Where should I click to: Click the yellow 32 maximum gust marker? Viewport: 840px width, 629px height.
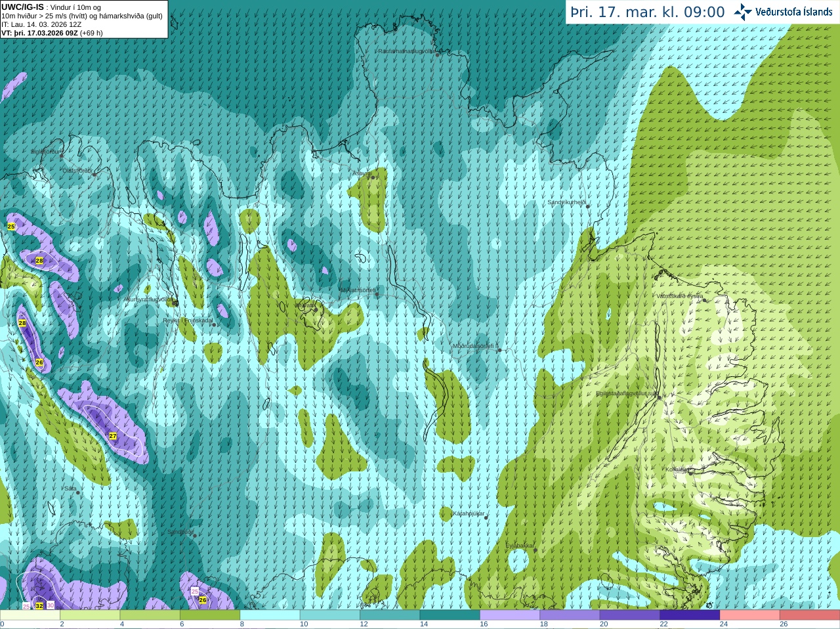point(39,605)
